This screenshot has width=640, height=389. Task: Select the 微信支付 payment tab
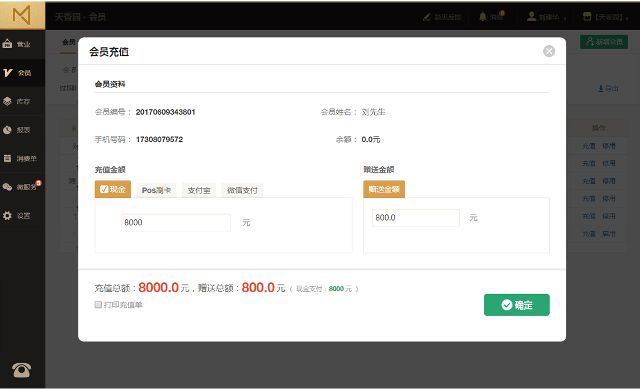pos(242,190)
